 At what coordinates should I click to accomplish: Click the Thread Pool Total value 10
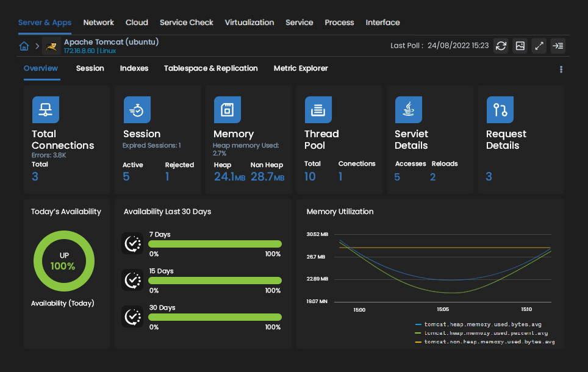(310, 177)
